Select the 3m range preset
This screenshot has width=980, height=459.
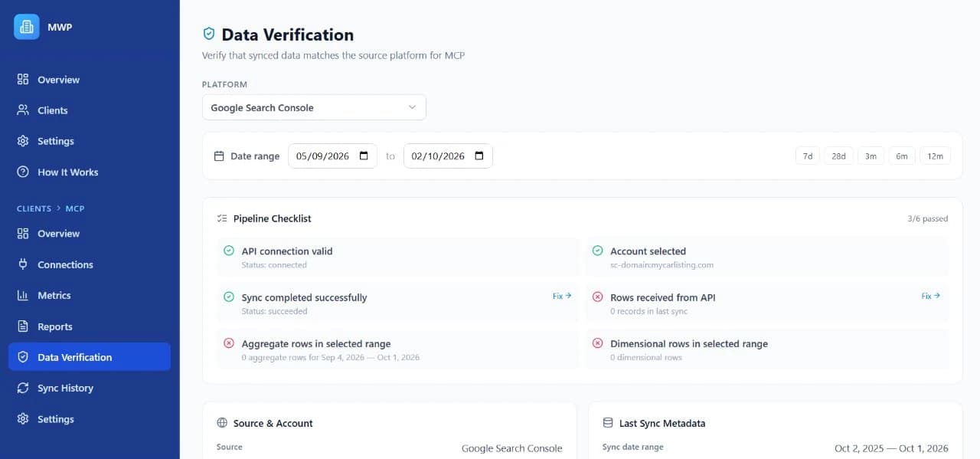871,156
